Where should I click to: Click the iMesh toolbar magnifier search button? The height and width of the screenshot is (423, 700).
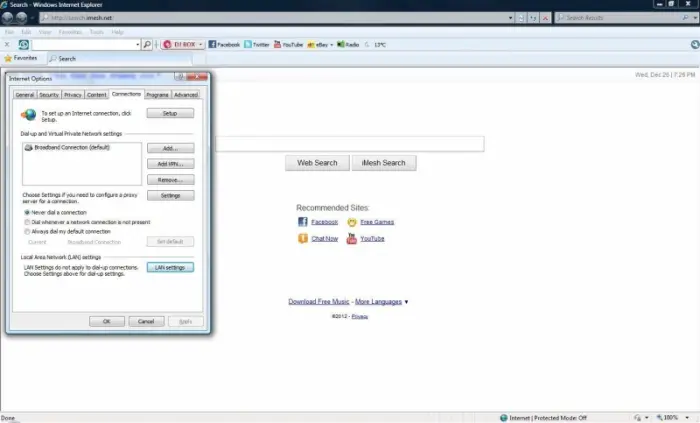click(147, 45)
